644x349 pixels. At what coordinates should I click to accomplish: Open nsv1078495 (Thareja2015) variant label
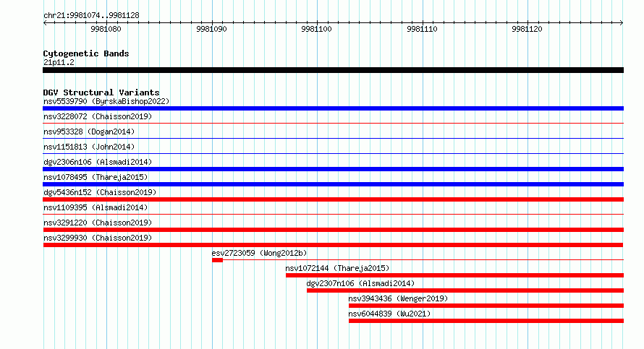(x=96, y=177)
